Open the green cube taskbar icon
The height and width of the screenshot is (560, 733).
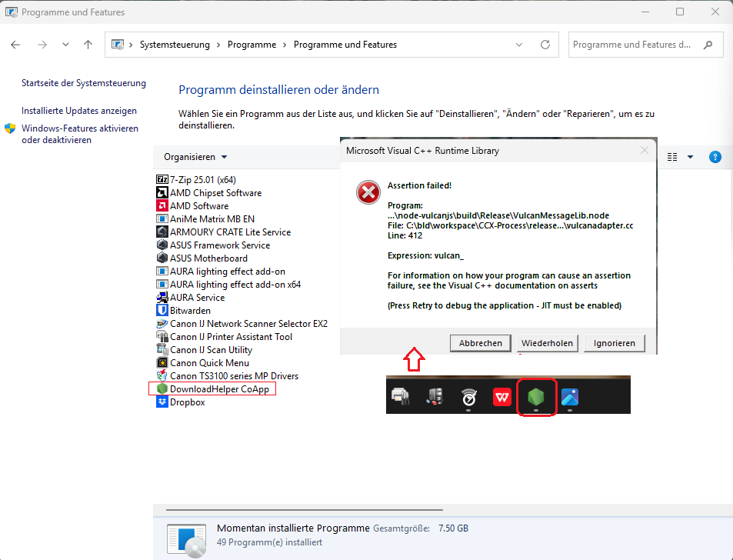click(x=536, y=398)
